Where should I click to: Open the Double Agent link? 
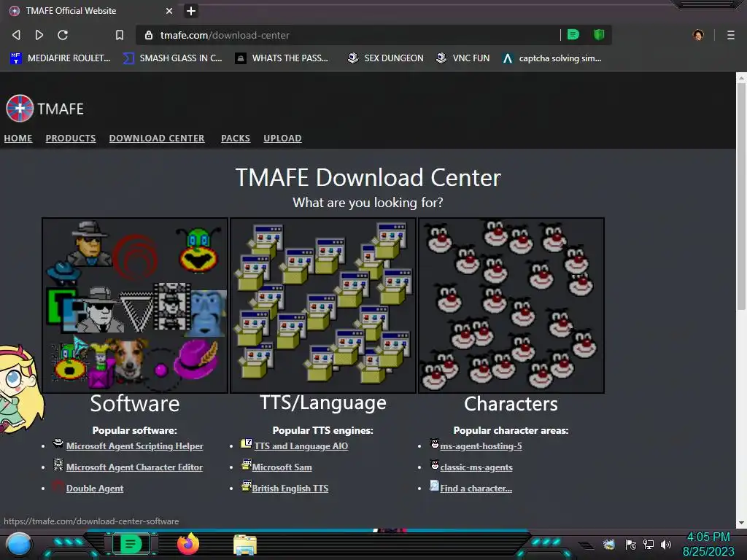pos(95,488)
